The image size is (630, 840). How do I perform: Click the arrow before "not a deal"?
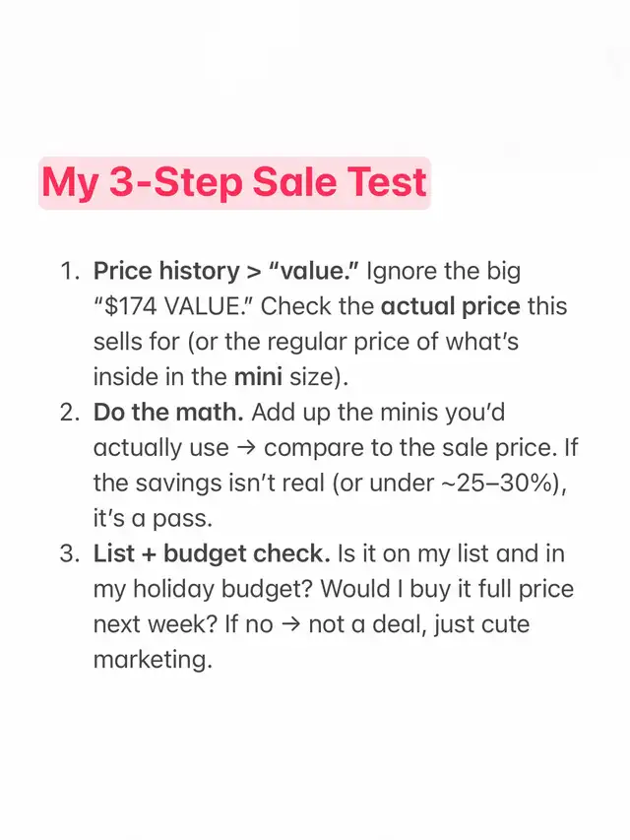tap(292, 624)
